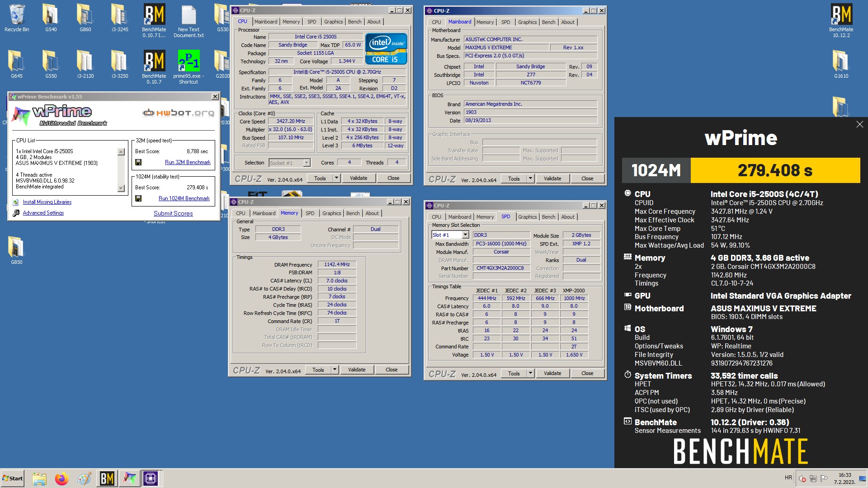Open Firefox from the taskbar

point(61,479)
